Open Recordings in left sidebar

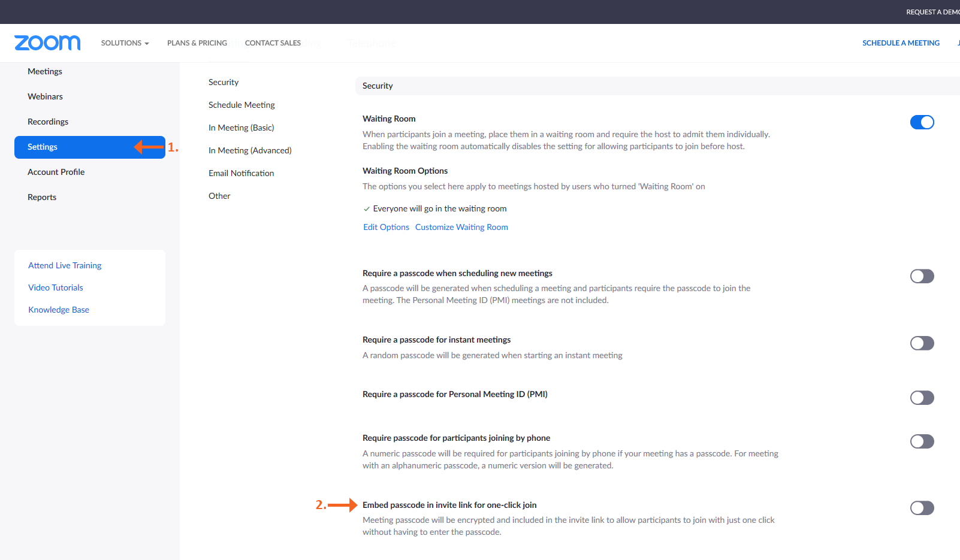[48, 122]
